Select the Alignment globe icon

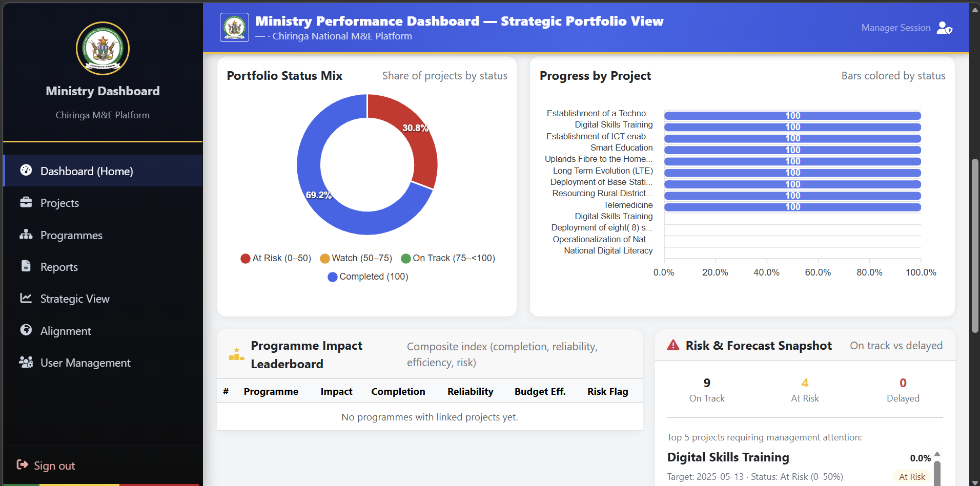click(x=26, y=330)
